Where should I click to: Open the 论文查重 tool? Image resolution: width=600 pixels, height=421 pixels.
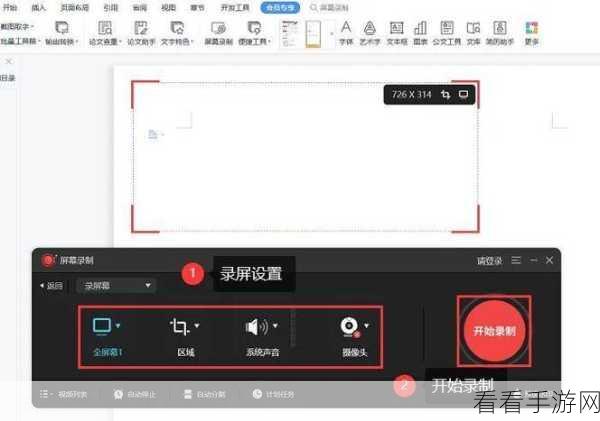tap(104, 28)
